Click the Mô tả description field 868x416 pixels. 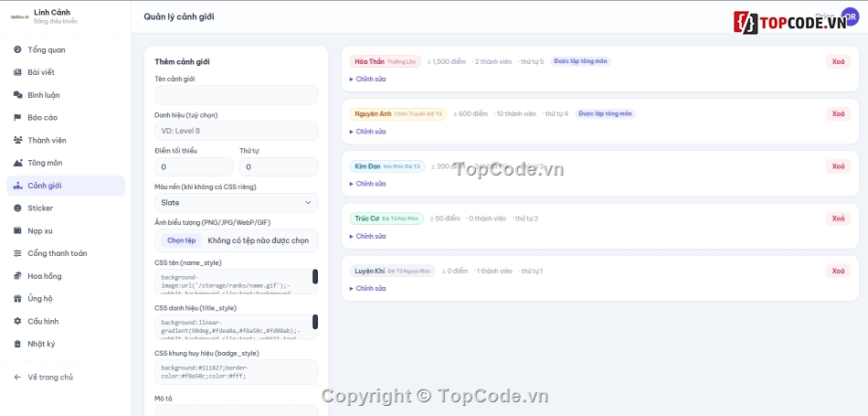click(237, 411)
